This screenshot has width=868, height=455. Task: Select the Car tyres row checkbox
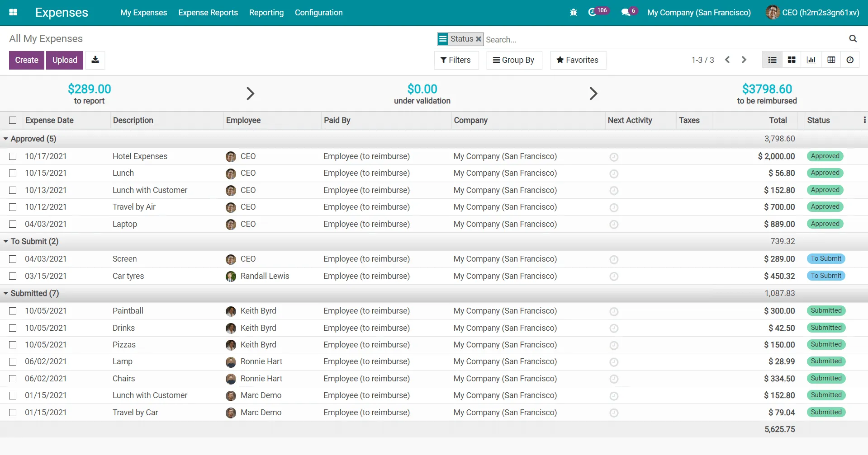13,276
